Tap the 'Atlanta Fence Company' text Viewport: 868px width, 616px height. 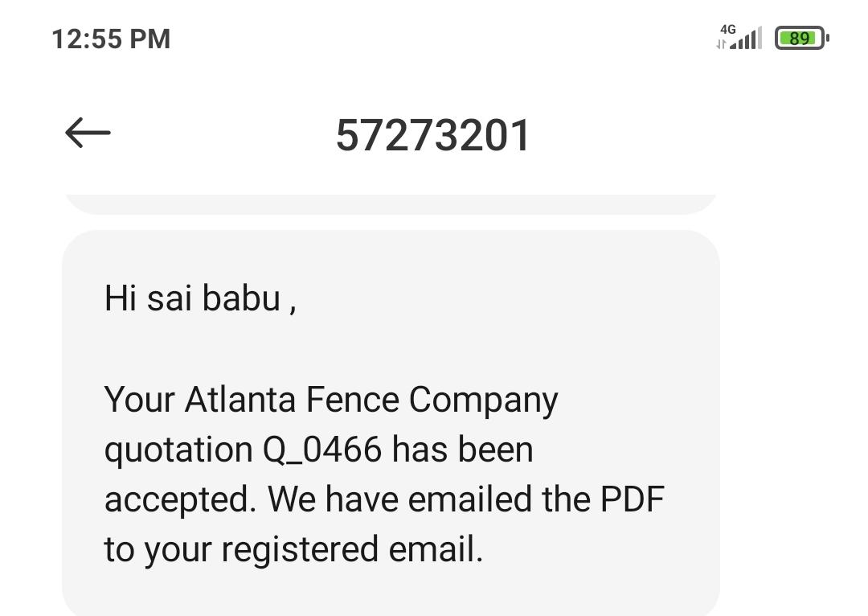pyautogui.click(x=371, y=400)
